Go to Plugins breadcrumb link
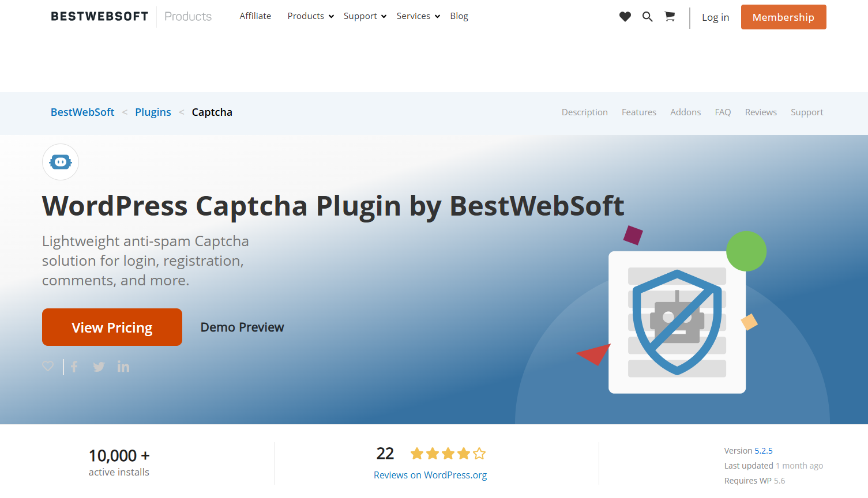Viewport: 868px width, 498px height. click(153, 112)
